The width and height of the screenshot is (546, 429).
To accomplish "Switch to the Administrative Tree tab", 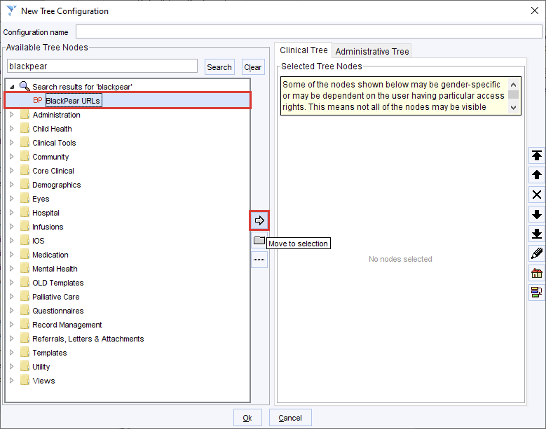I will [x=372, y=52].
